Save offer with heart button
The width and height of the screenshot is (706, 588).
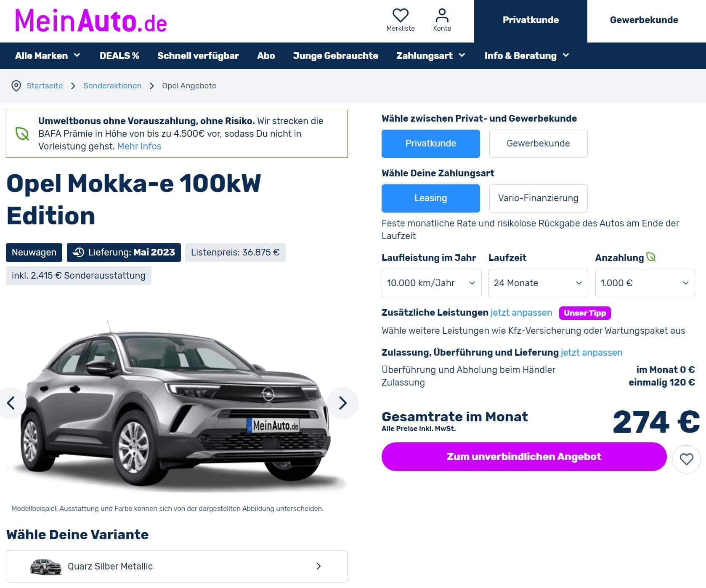tap(686, 459)
